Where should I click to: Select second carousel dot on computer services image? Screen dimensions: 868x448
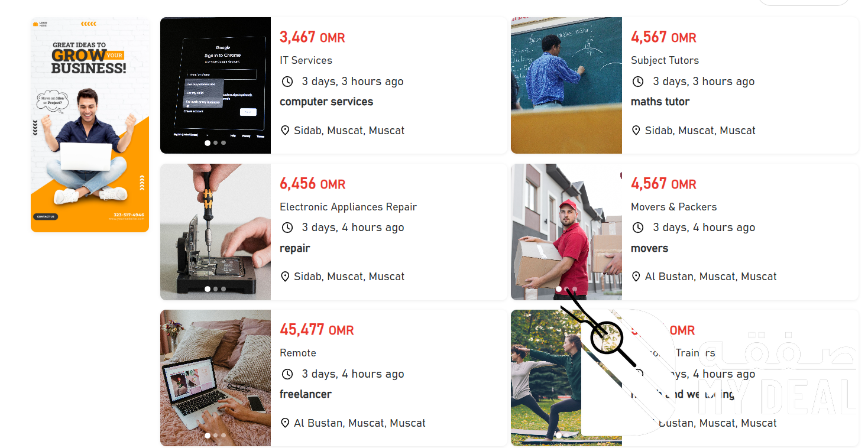(x=216, y=143)
